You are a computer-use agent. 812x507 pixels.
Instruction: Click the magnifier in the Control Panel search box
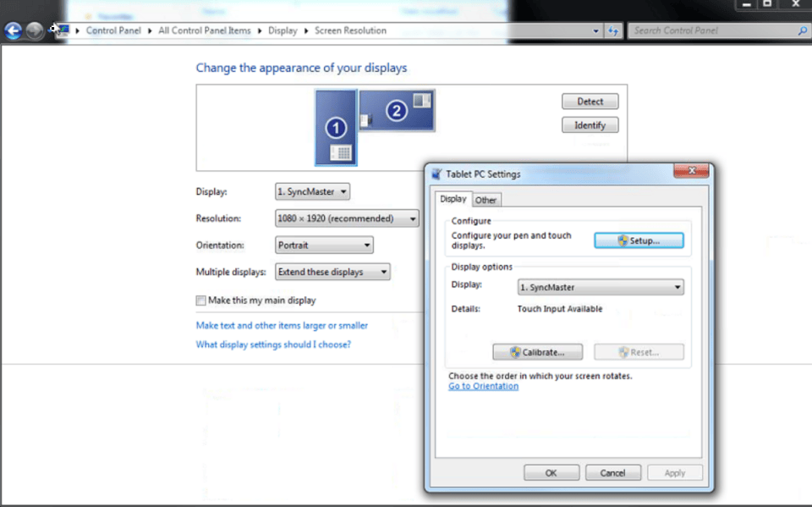click(803, 30)
